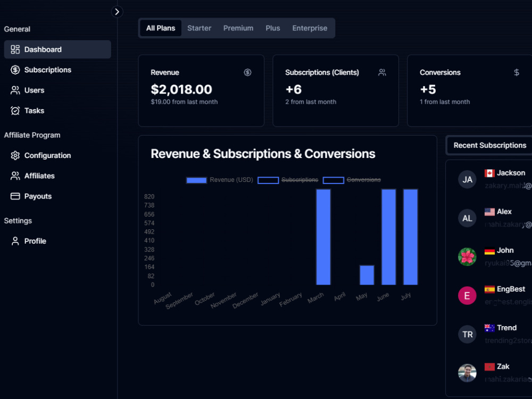Image resolution: width=532 pixels, height=399 pixels.
Task: Click Zak's photo avatar
Action: click(x=467, y=373)
